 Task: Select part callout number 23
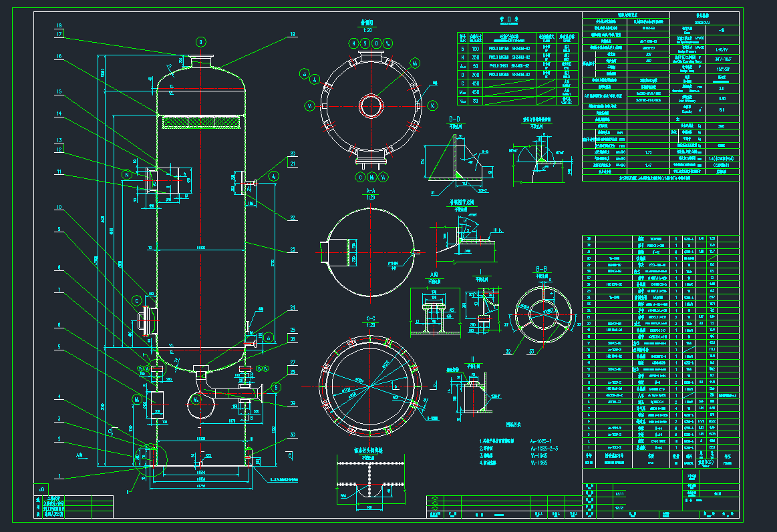tap(292, 250)
